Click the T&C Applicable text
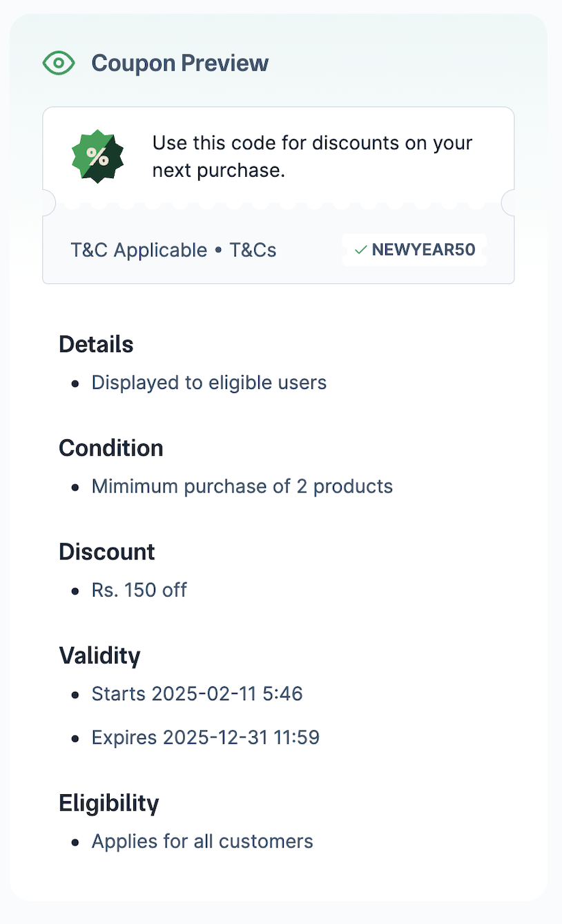The height and width of the screenshot is (924, 562). click(x=139, y=250)
